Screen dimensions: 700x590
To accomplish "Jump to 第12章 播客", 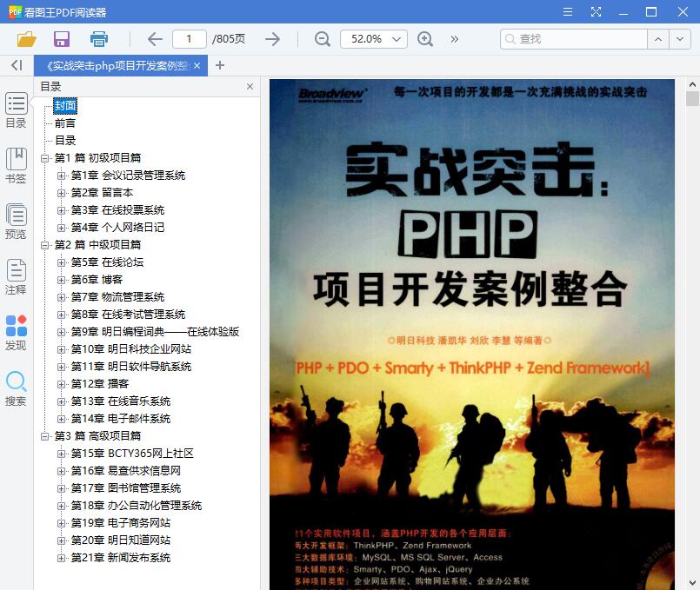I will 99,384.
